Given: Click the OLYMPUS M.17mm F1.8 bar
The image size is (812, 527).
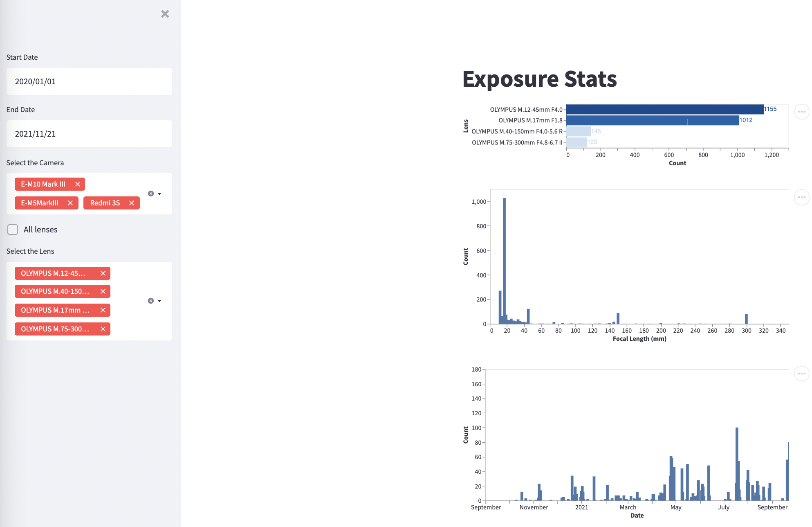Looking at the screenshot, I should point(652,120).
